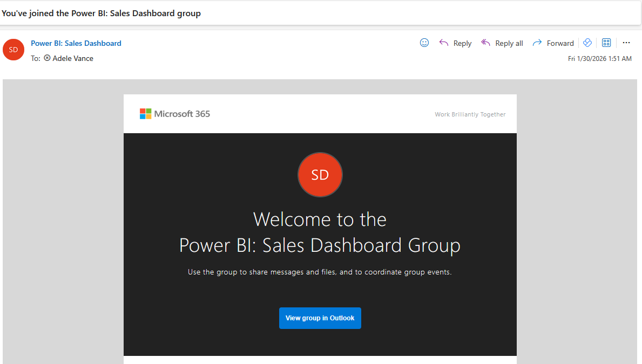The height and width of the screenshot is (364, 642).
Task: Click the Microsoft 365 logo
Action: 175,114
